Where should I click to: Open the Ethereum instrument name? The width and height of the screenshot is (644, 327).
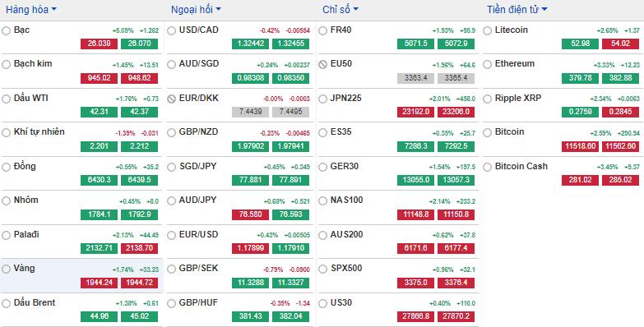click(515, 63)
